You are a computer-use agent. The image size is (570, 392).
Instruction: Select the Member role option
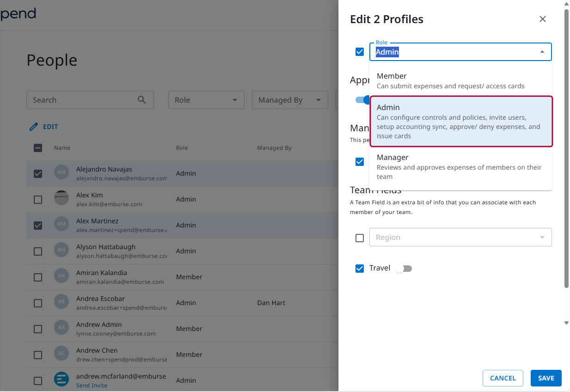click(x=460, y=80)
